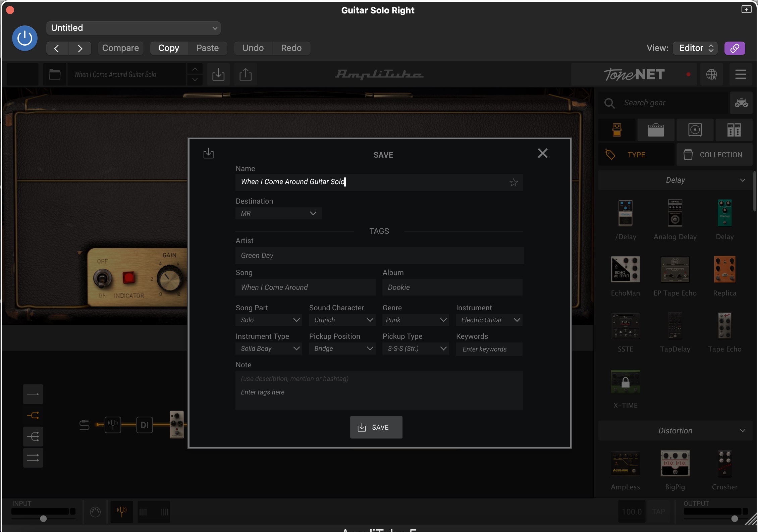
Task: Toggle the plugin power bypass button
Action: pyautogui.click(x=25, y=38)
